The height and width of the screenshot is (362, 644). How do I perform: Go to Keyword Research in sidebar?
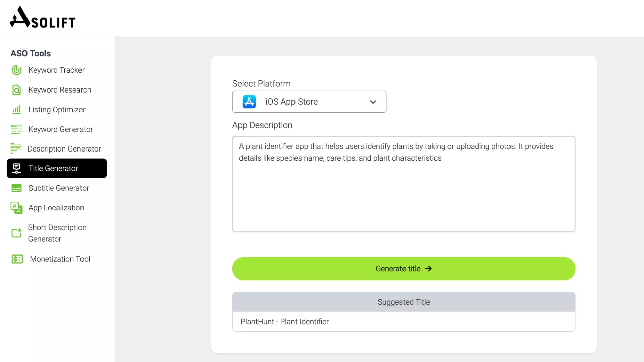coord(60,90)
